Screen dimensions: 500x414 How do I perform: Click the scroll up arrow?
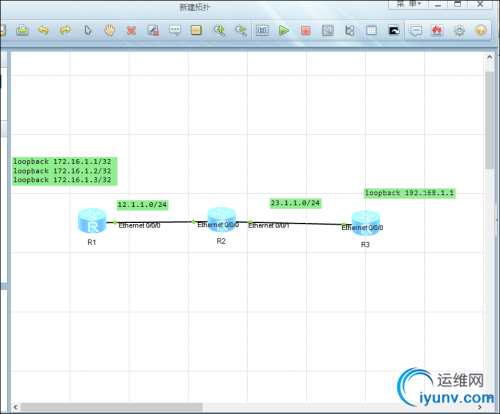pyautogui.click(x=489, y=57)
